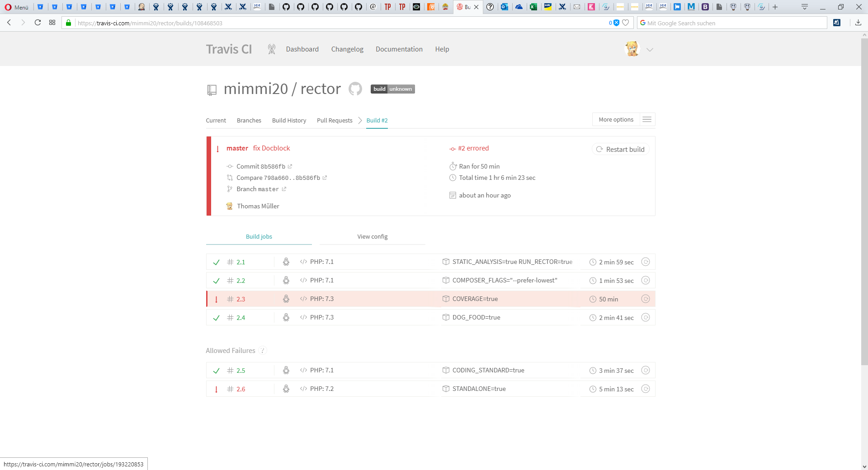
Task: Open Compare 798a660..8b586fb link
Action: (281, 178)
